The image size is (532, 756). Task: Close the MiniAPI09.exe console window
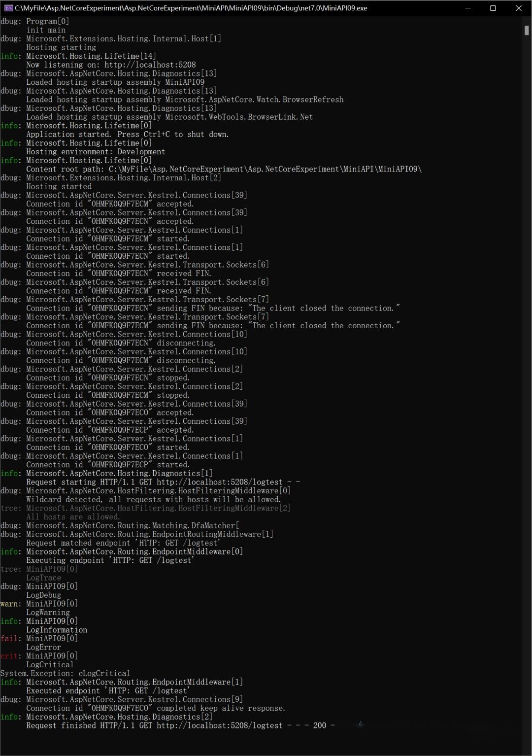pyautogui.click(x=519, y=8)
